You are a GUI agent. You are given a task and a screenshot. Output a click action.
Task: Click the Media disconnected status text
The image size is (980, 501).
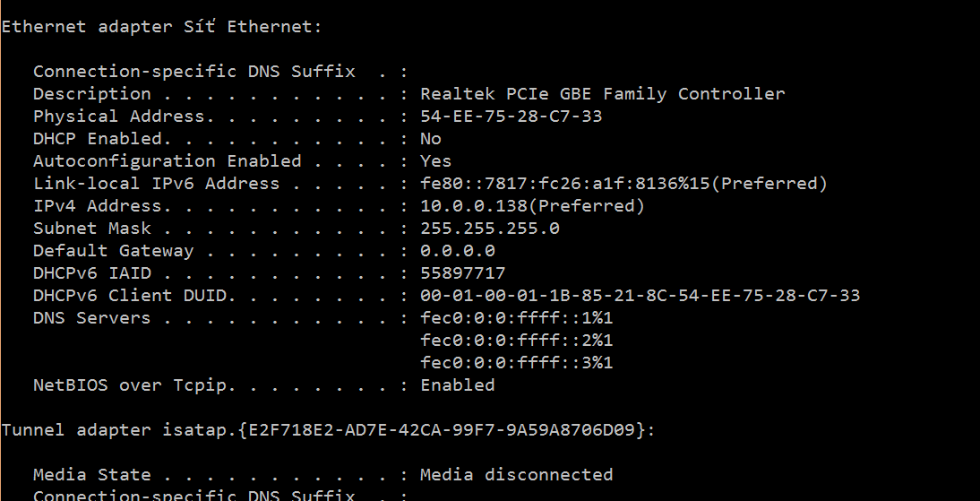(x=516, y=475)
